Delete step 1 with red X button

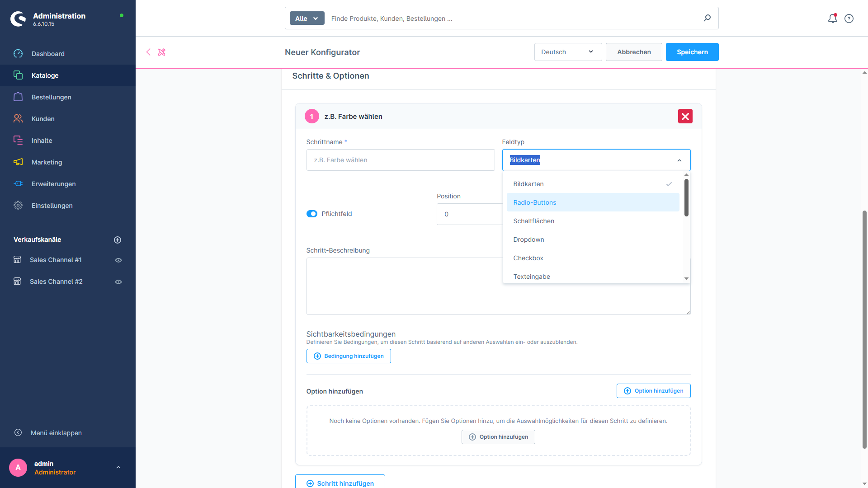point(685,116)
